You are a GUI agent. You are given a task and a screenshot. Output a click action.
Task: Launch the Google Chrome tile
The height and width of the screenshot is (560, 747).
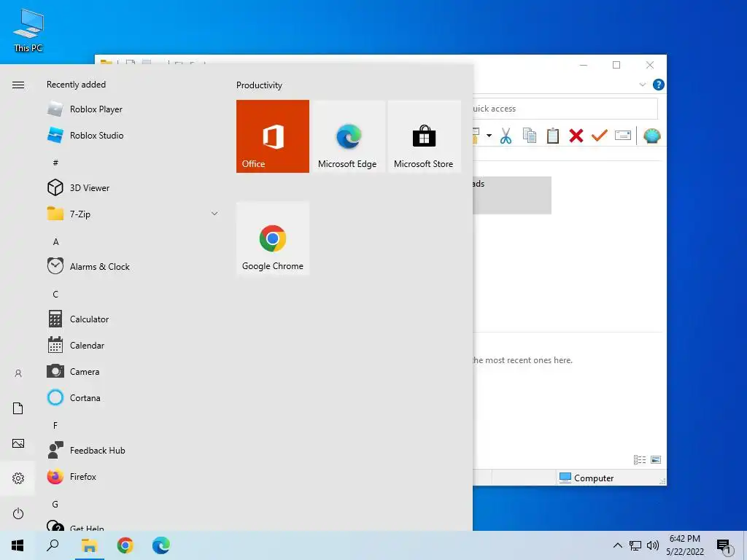click(x=273, y=238)
